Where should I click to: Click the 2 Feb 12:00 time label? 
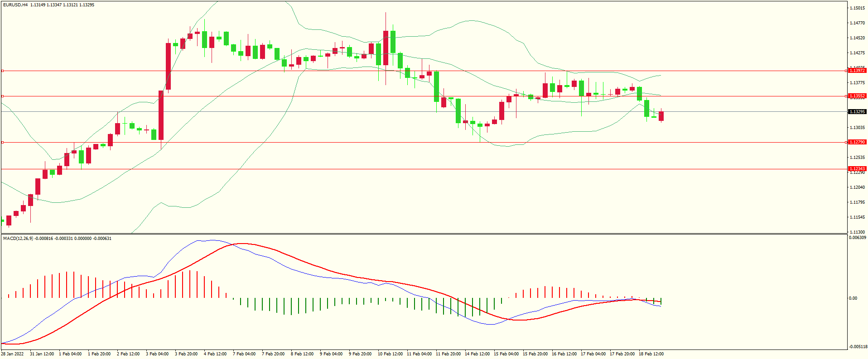point(128,354)
